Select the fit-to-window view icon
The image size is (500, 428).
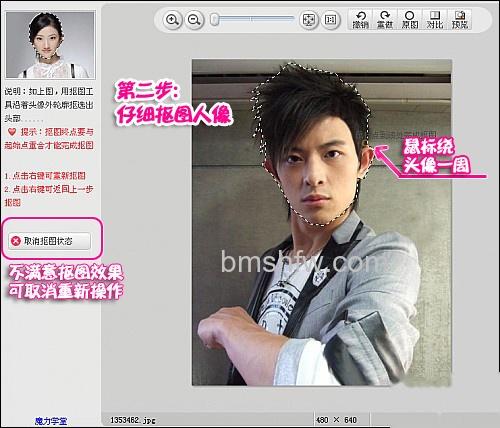[x=308, y=20]
